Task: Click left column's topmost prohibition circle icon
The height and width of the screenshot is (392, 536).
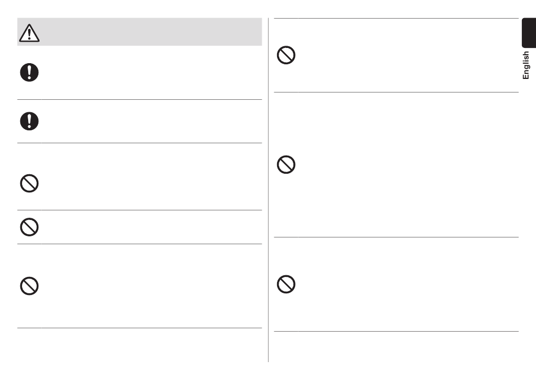Action: point(29,183)
